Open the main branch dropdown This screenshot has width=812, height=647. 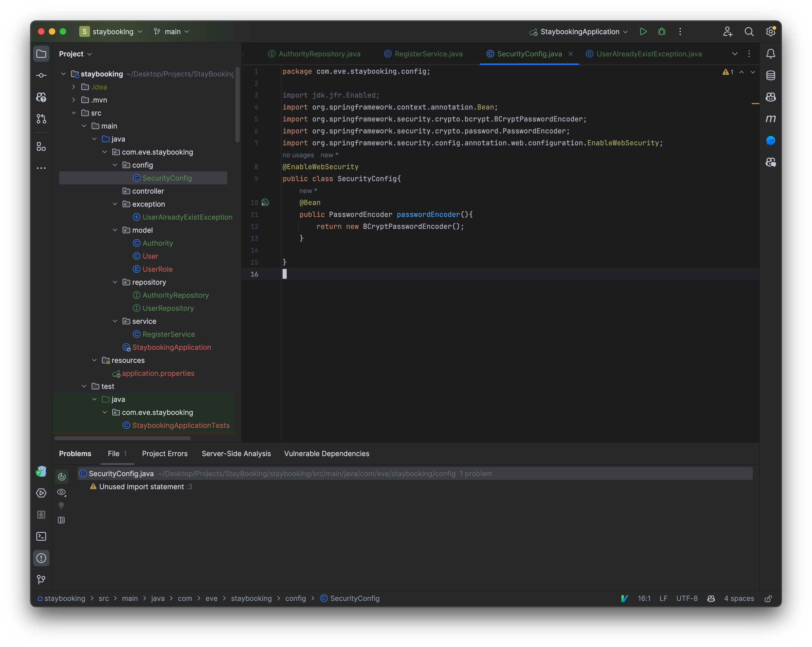(x=172, y=32)
